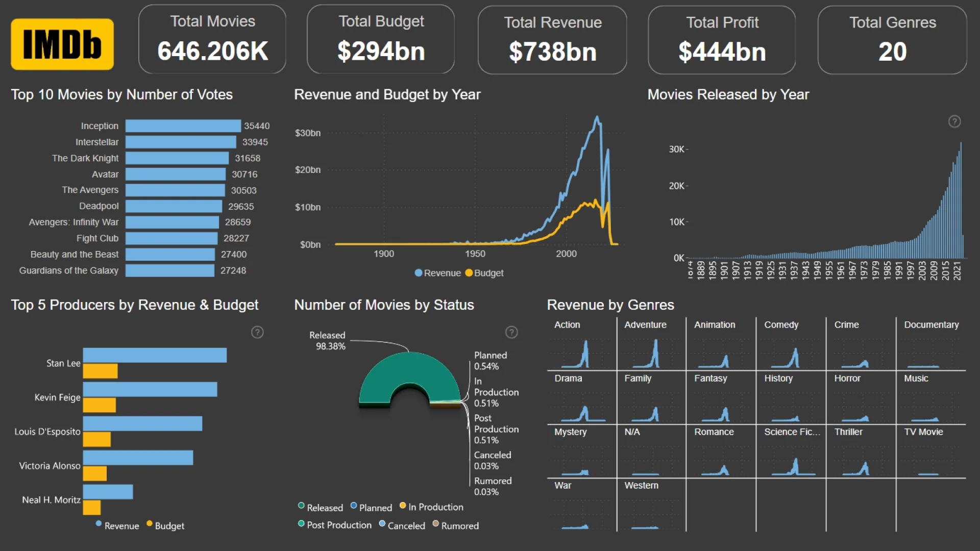The height and width of the screenshot is (551, 980).
Task: Open help icon on Movies Released chart
Action: click(x=954, y=121)
